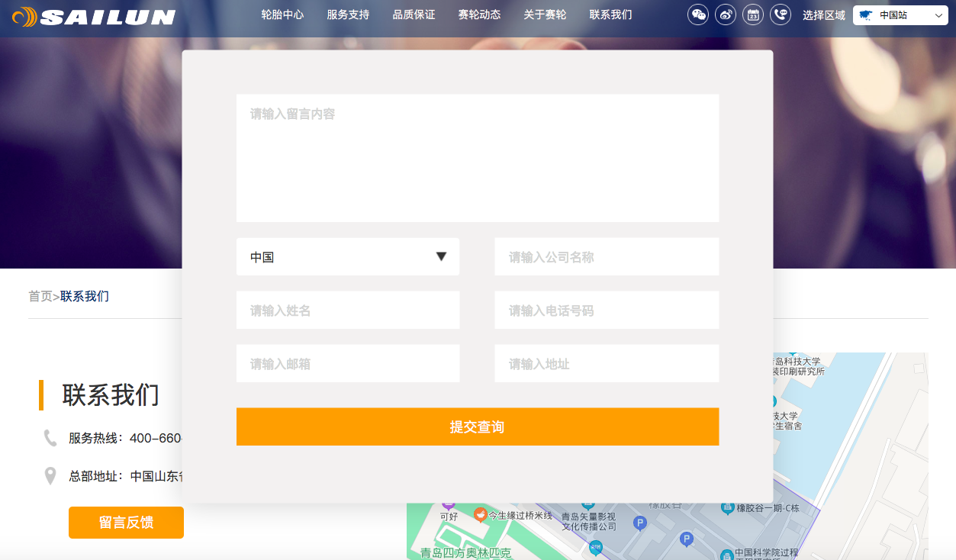Open the 品质保证 menu
956x560 pixels.
[414, 14]
